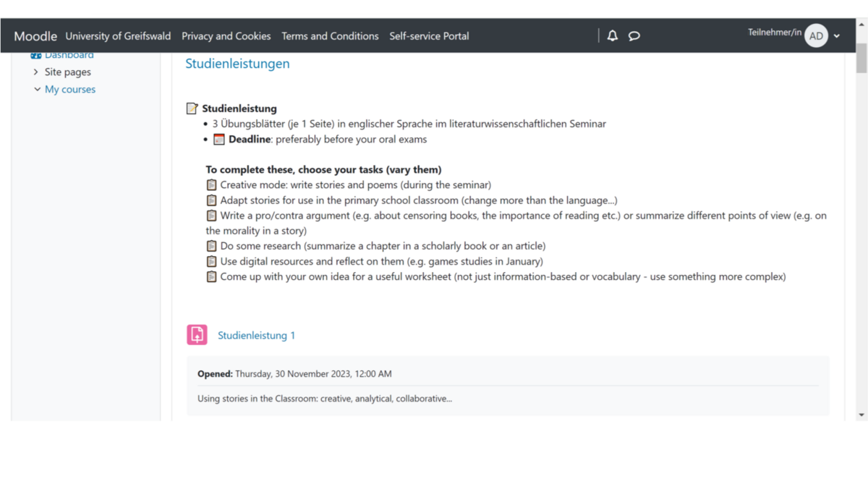Image resolution: width=868 pixels, height=489 pixels.
Task: Click the pink Studienleistung 1 assignment icon
Action: click(x=197, y=334)
